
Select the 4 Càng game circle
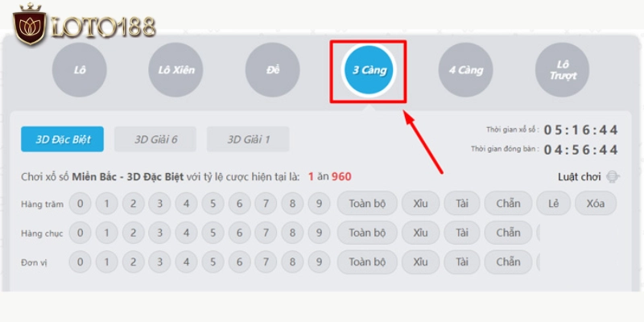pos(465,70)
